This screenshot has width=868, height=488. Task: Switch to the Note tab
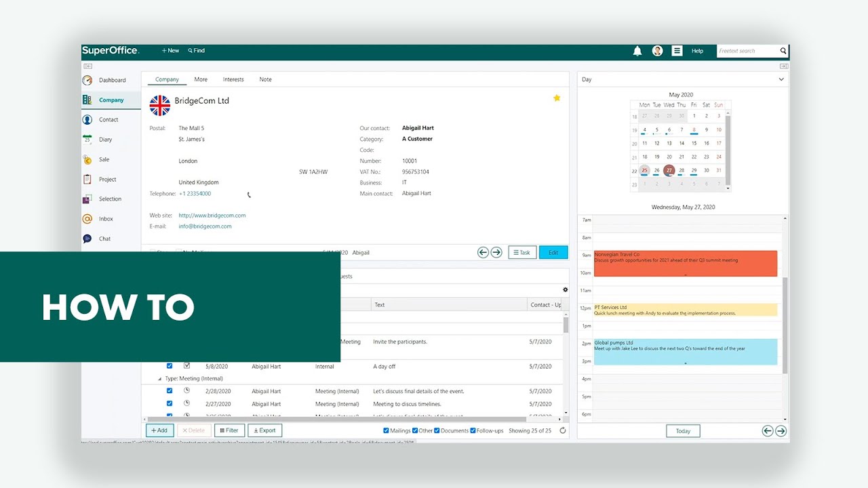pos(265,79)
